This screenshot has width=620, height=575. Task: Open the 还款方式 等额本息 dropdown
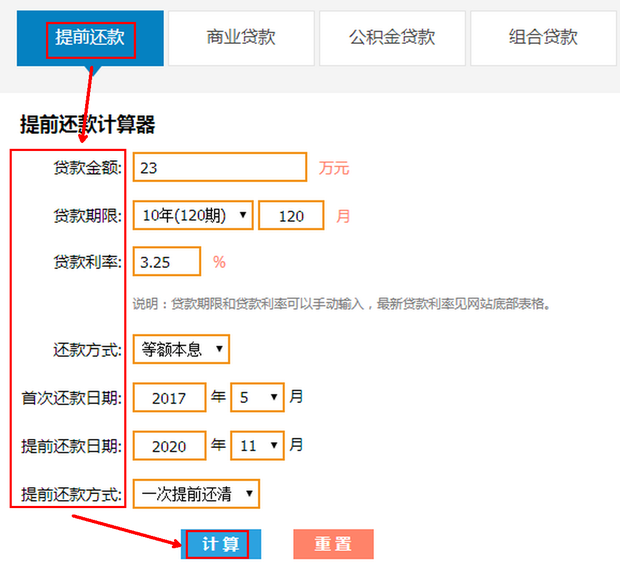(x=181, y=350)
